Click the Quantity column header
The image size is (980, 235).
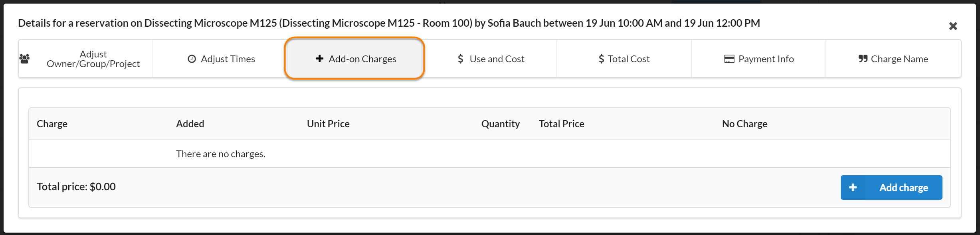click(500, 124)
